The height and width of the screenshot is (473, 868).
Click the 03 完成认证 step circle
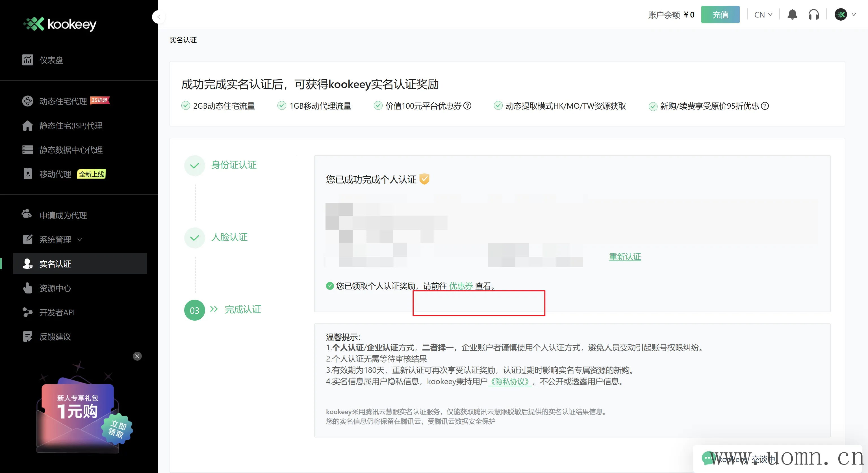[x=194, y=310]
